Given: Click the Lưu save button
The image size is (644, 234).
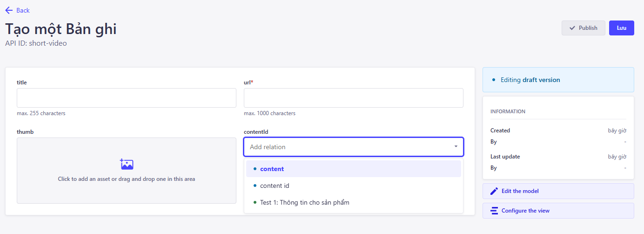Looking at the screenshot, I should point(622,28).
